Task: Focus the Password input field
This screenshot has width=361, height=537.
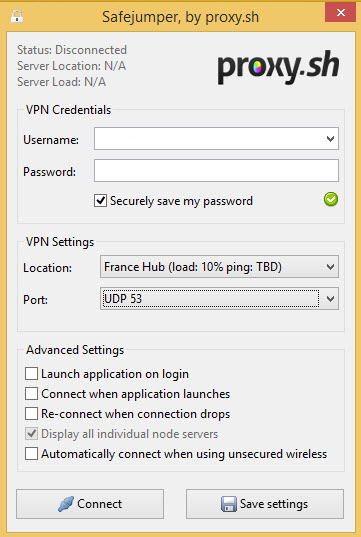Action: pyautogui.click(x=216, y=171)
